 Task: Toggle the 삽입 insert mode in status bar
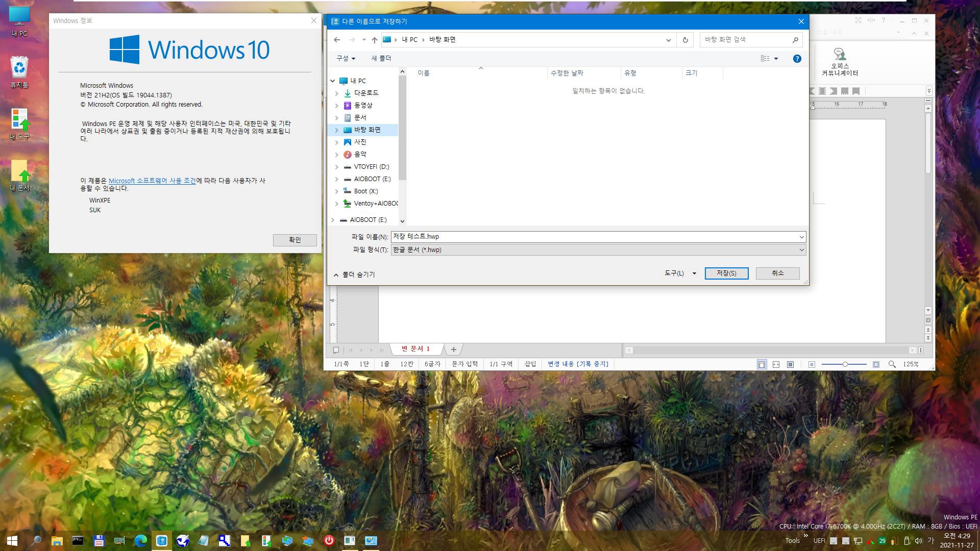click(530, 364)
